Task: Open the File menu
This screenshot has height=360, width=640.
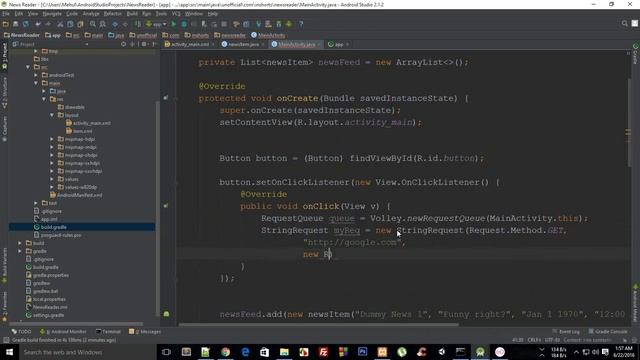Action: (6, 13)
